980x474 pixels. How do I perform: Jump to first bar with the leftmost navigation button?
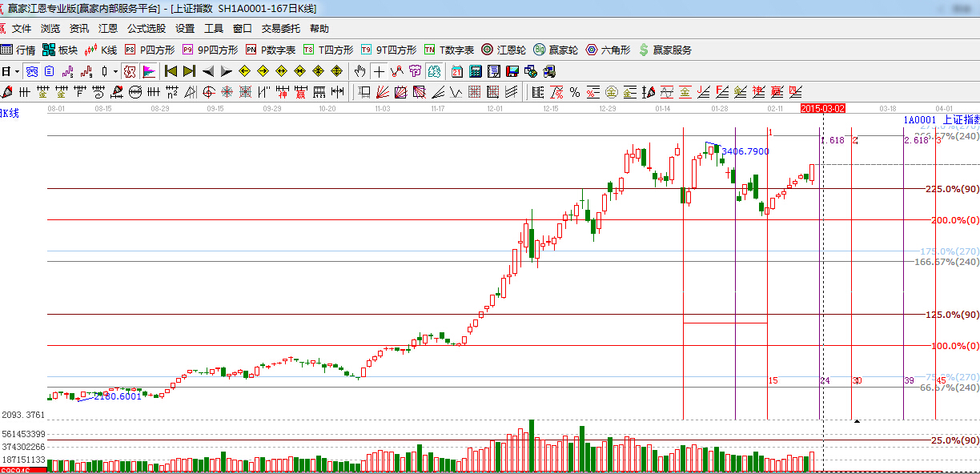point(170,70)
